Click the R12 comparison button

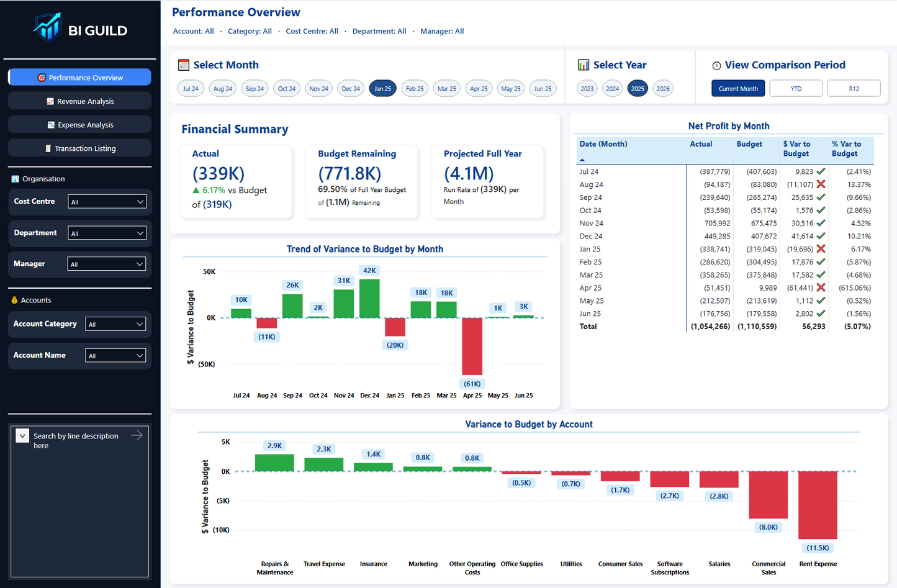tap(854, 88)
